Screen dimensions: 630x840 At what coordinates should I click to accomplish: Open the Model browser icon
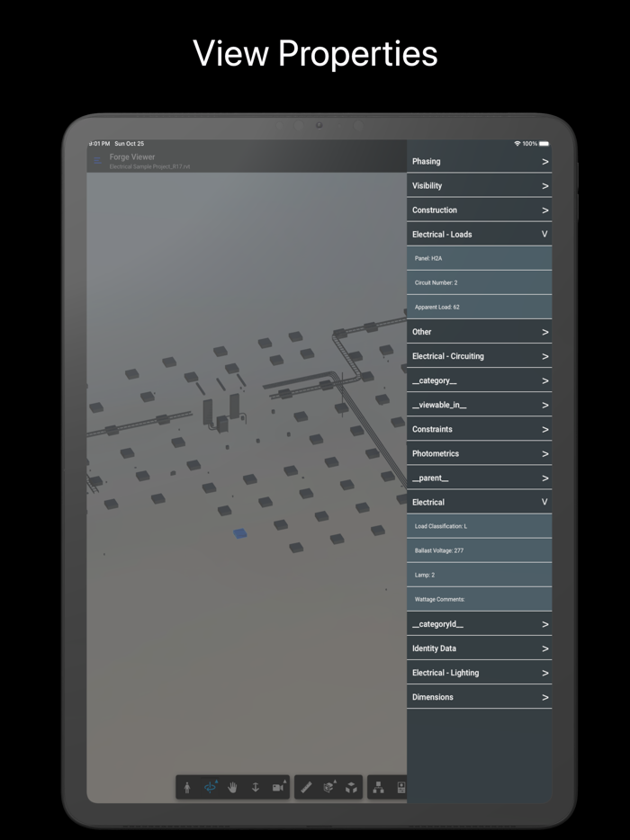tap(379, 788)
